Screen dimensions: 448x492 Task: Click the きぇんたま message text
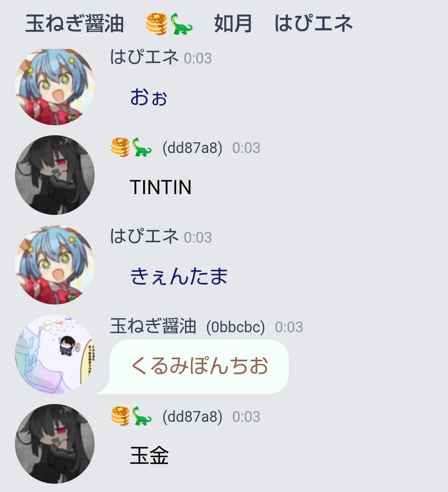[x=179, y=276]
